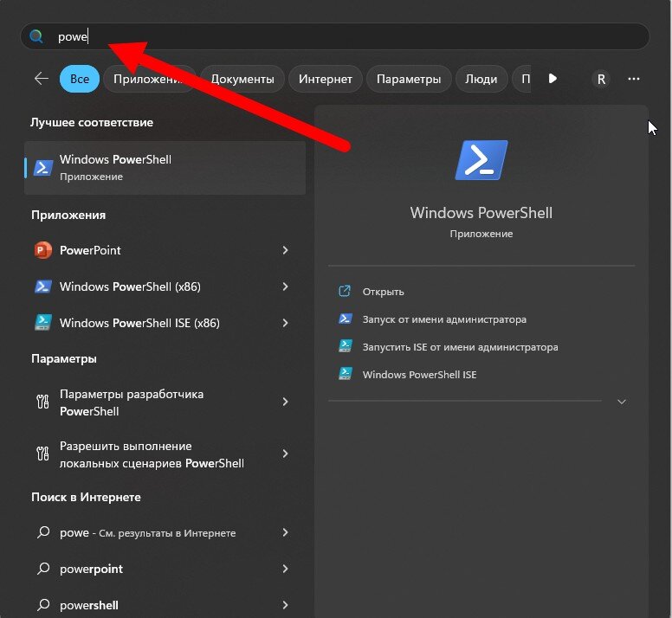Expand the PowerShell ISE (x86) chevron

click(x=285, y=323)
